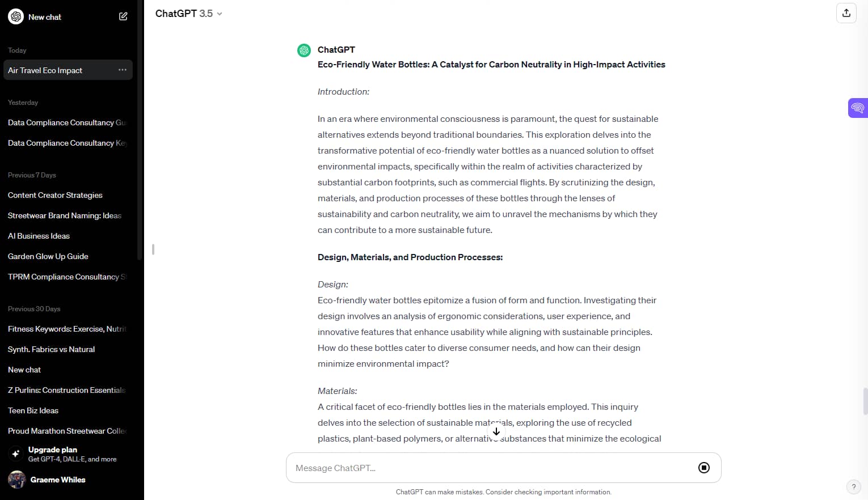Click the scroll-to-bottom arrow above the input
868x500 pixels.
496,431
